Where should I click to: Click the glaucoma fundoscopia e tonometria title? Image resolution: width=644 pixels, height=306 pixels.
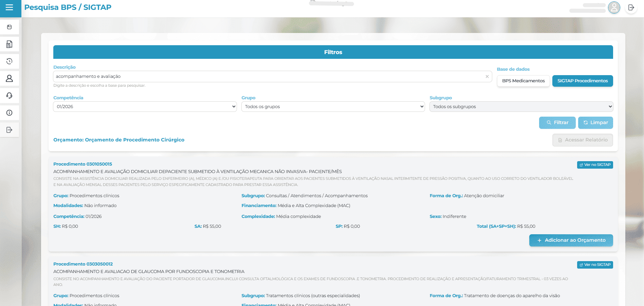[149, 272]
